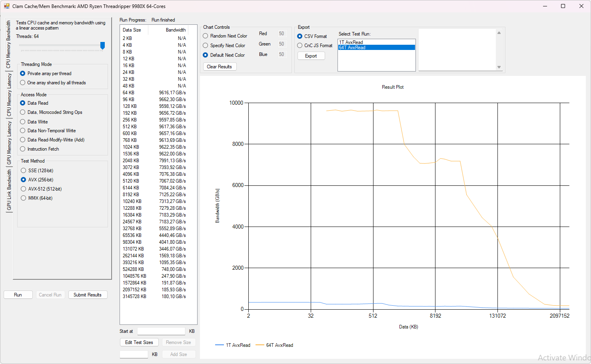591x364 pixels.
Task: Select the 1048576 KB result row
Action: point(154,276)
